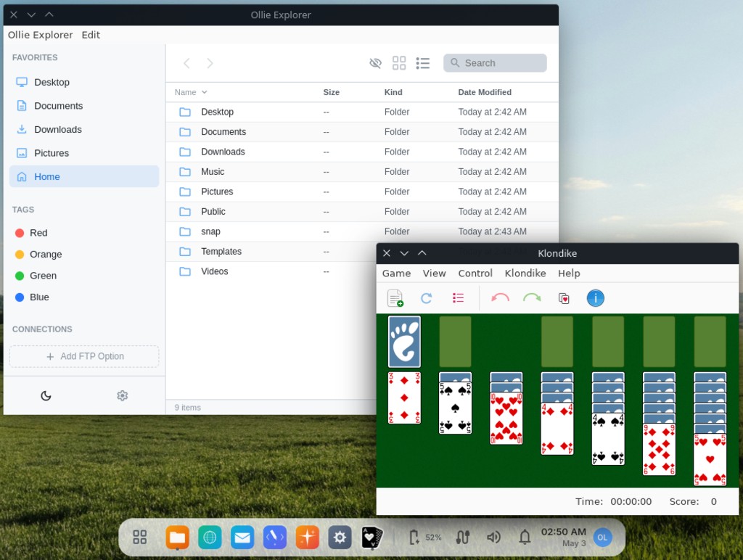The height and width of the screenshot is (560, 743).
Task: Get a hint with blue info icon
Action: [x=595, y=298]
